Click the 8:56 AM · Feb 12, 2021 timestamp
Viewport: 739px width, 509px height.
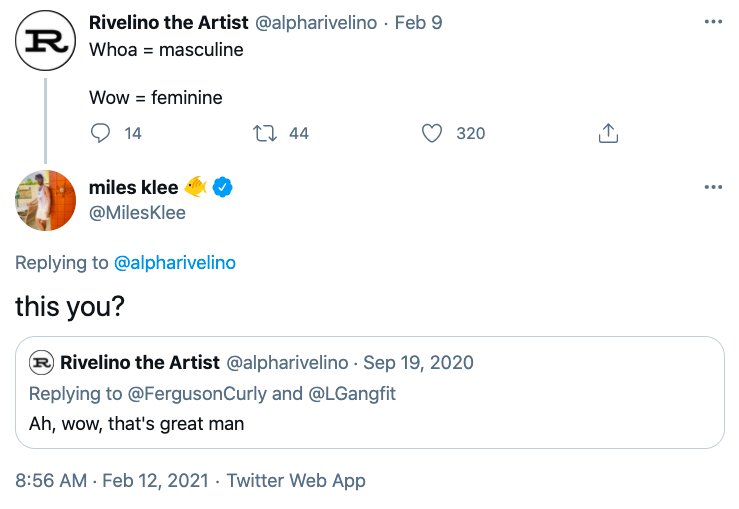(112, 481)
